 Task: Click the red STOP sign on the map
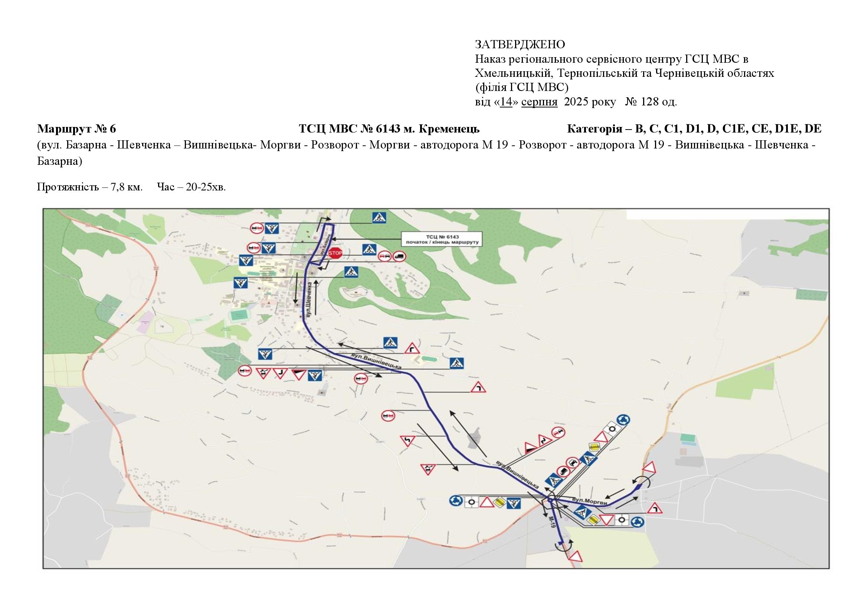[335, 253]
